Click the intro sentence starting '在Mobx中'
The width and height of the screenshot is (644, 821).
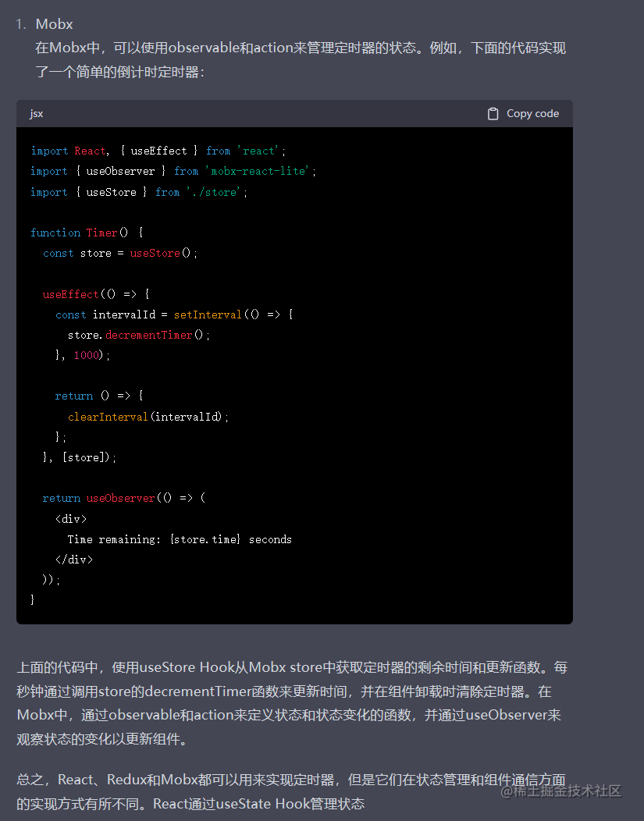(x=301, y=59)
